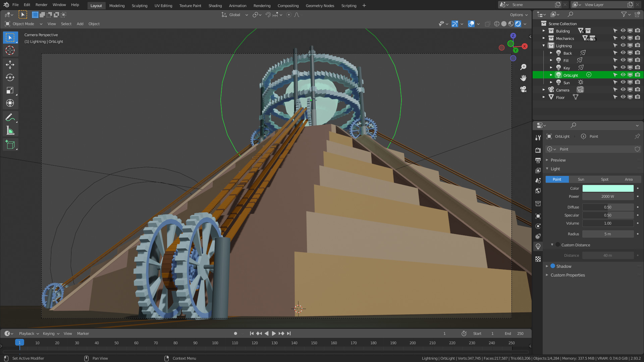Select the Annotate tool
The height and width of the screenshot is (362, 644).
10,117
